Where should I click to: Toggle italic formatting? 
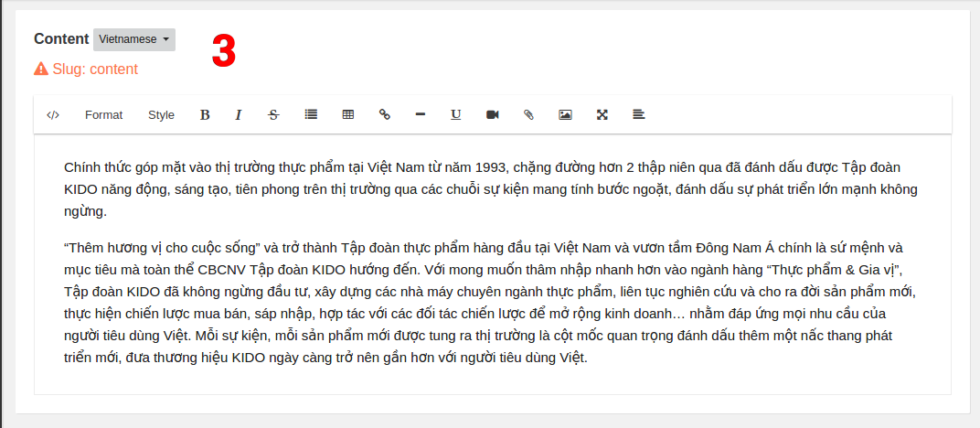(239, 115)
